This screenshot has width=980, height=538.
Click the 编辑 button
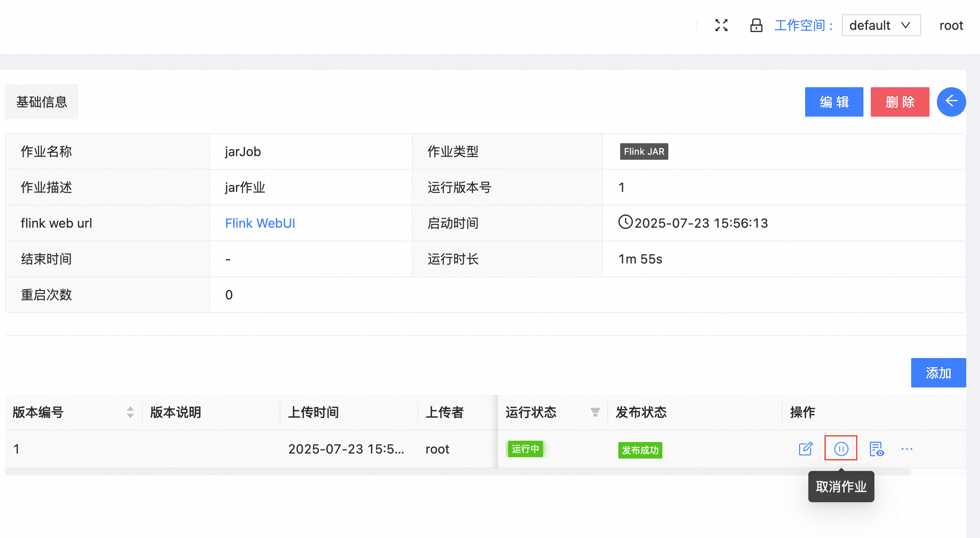tap(834, 102)
